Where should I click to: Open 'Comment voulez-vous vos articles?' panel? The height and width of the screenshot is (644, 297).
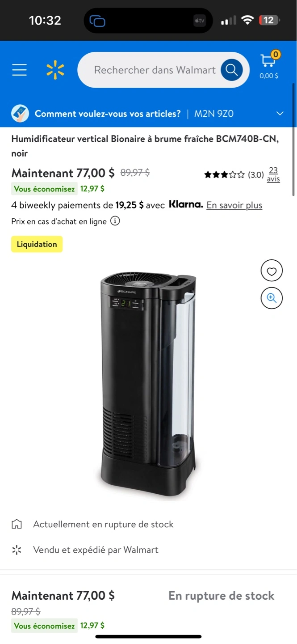click(108, 114)
